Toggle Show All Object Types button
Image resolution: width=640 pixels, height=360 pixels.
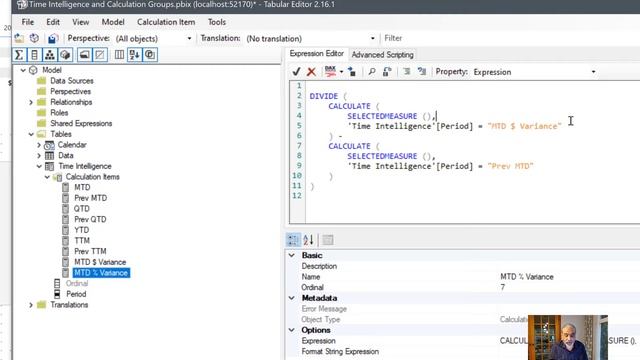(150, 55)
